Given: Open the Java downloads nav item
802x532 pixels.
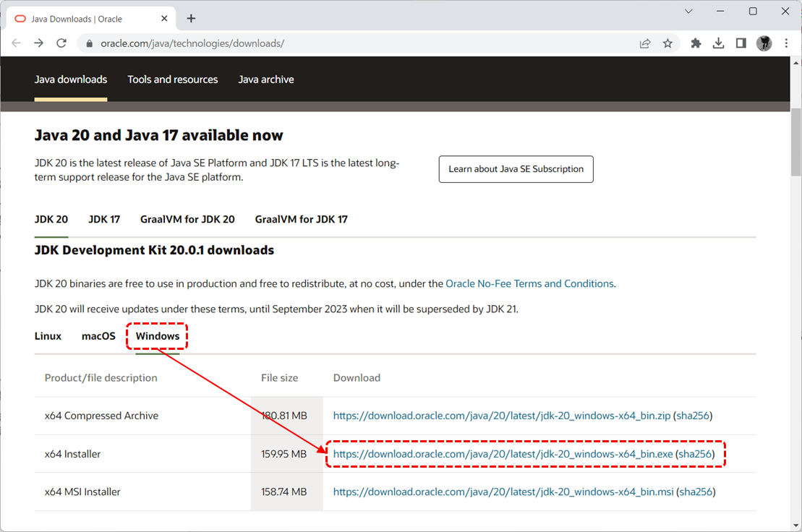Looking at the screenshot, I should 71,80.
